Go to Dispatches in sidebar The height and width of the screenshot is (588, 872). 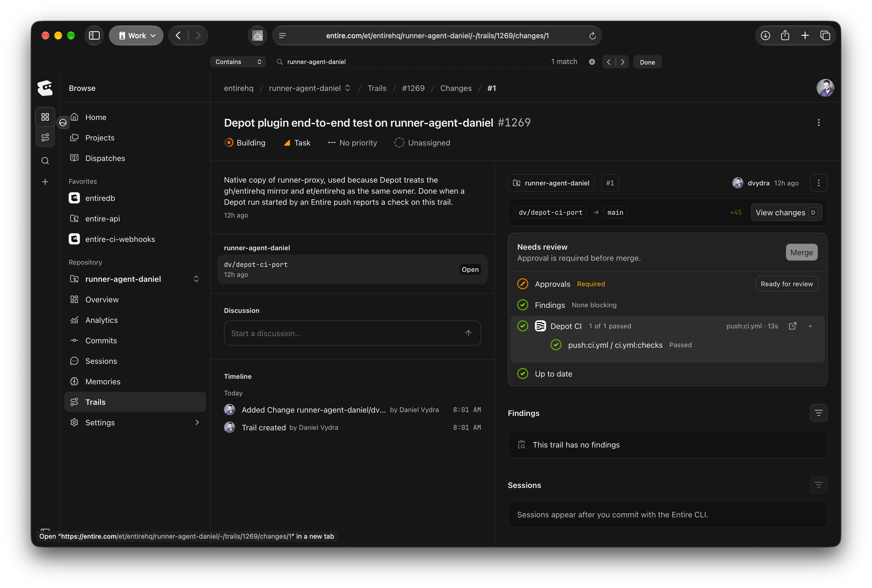click(135, 158)
